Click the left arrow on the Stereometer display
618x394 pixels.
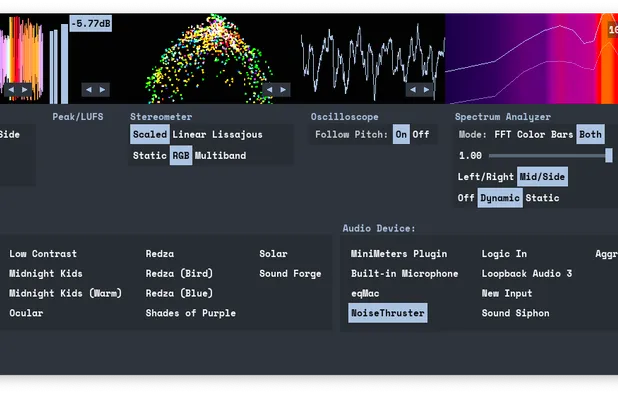pyautogui.click(x=270, y=90)
